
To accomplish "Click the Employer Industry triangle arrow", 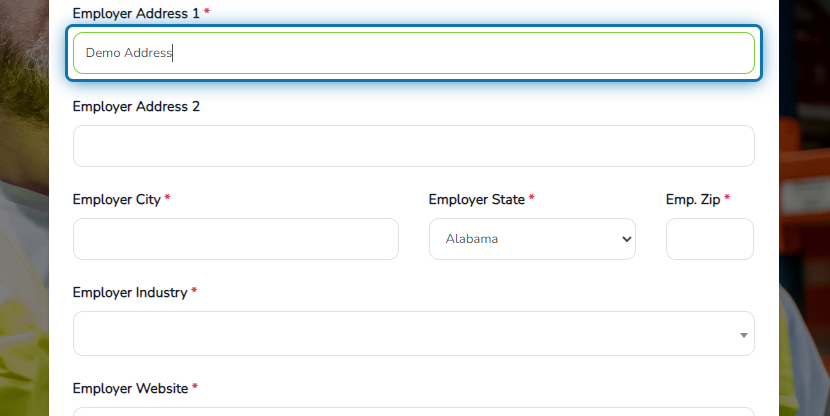I will [x=744, y=335].
